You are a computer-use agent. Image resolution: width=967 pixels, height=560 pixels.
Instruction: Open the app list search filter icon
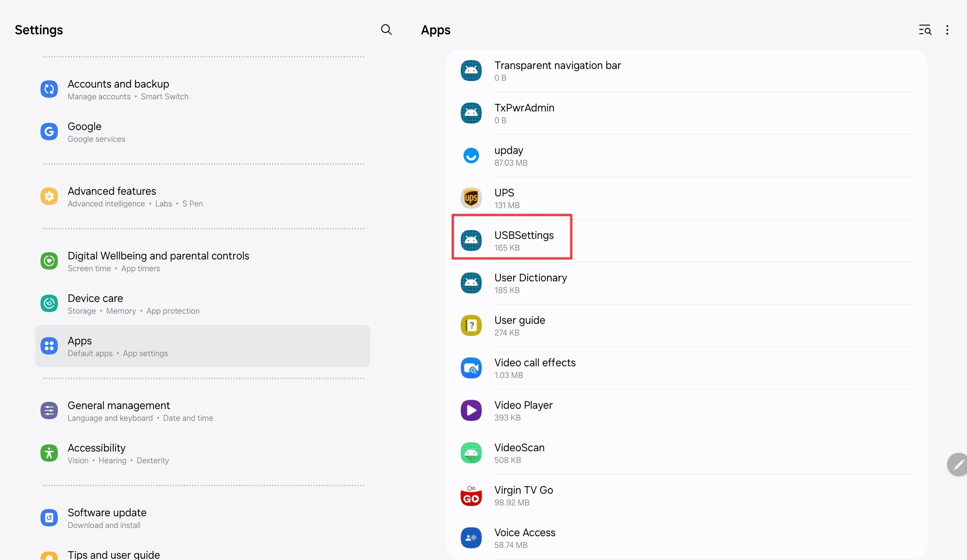925,29
